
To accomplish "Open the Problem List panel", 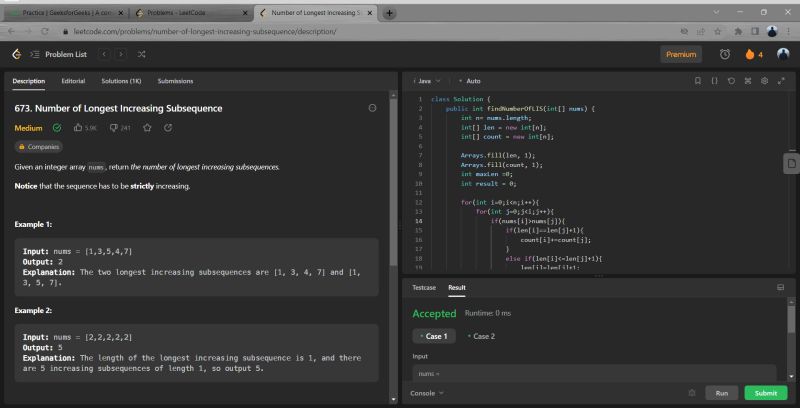I will click(x=59, y=54).
